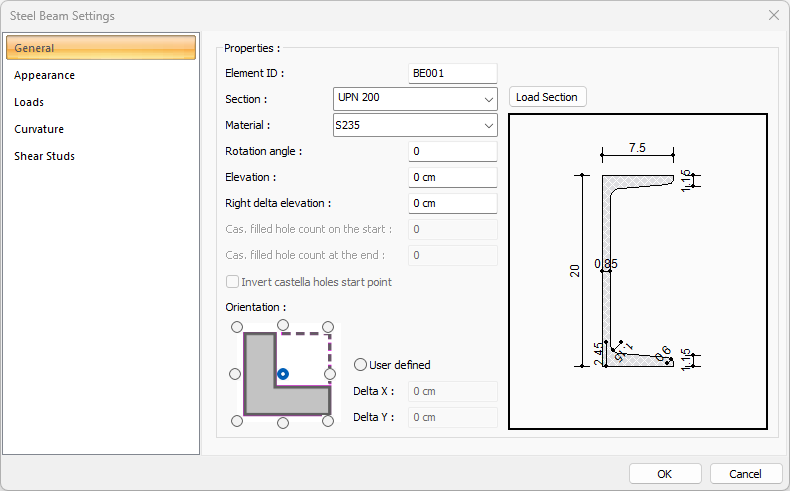Select the top-center orientation anchor point

pos(283,325)
